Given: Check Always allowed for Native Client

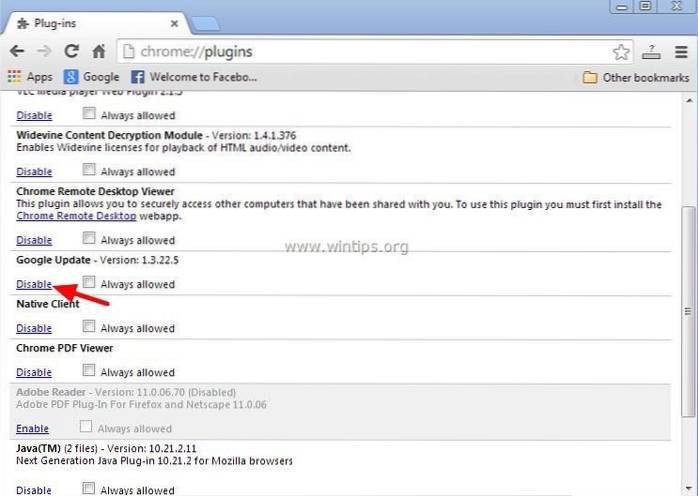Looking at the screenshot, I should pyautogui.click(x=90, y=328).
